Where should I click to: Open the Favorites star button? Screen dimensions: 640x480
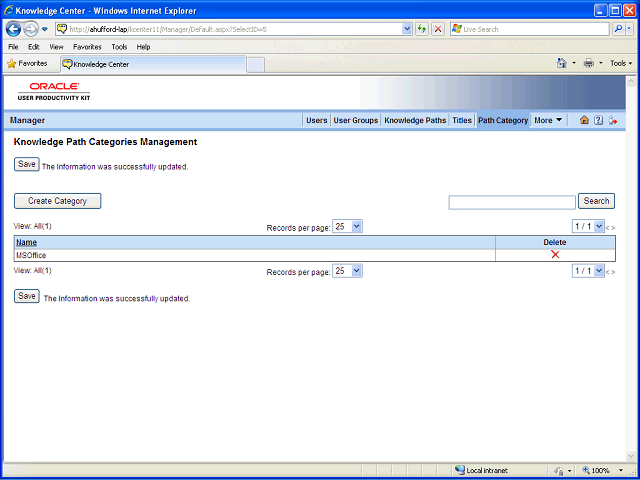pos(27,64)
